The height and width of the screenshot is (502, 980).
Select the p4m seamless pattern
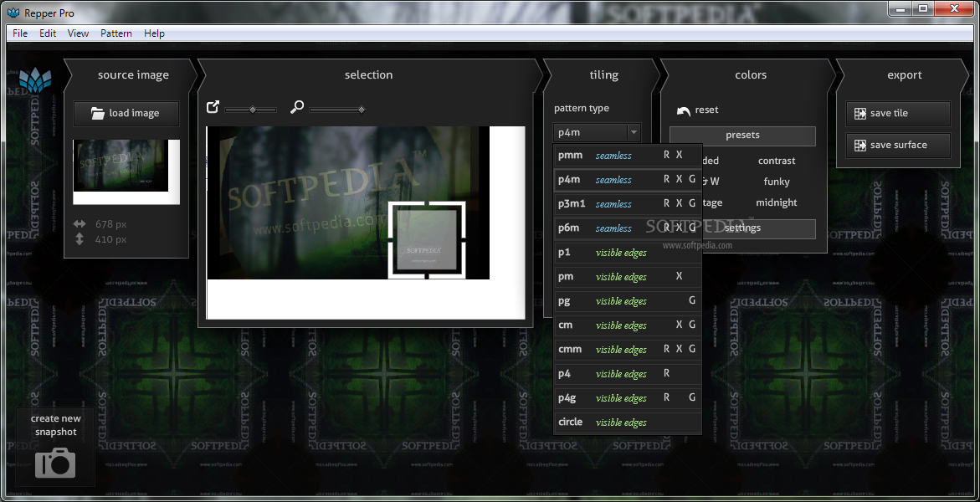pos(628,180)
